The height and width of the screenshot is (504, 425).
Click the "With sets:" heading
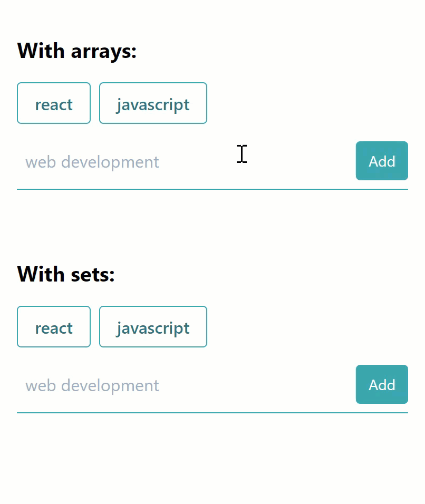[66, 274]
